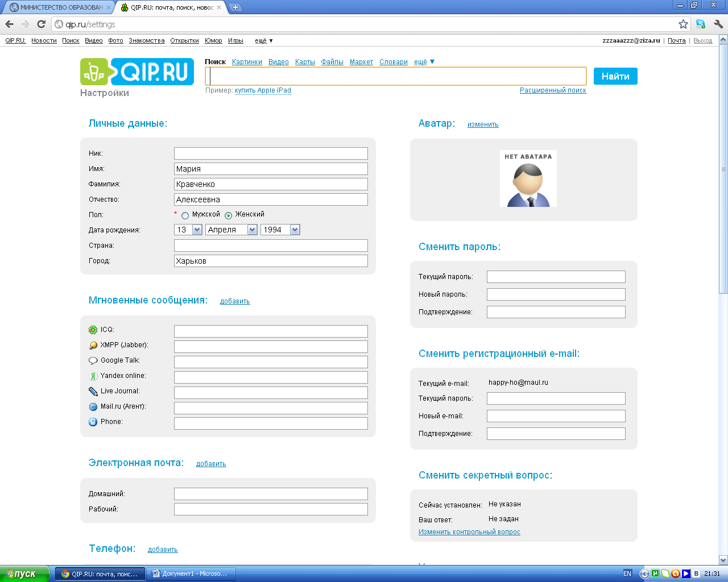Click изменить next to Аватар
The image size is (728, 582).
[483, 124]
